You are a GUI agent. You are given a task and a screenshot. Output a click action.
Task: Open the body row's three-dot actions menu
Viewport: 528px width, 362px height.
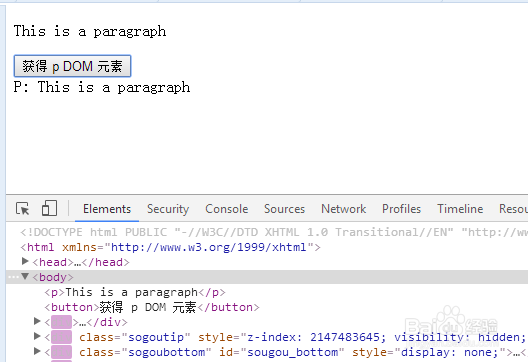(x=13, y=277)
